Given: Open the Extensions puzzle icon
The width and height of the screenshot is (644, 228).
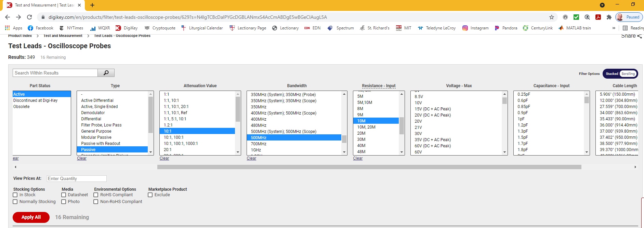Looking at the screenshot, I should [609, 17].
